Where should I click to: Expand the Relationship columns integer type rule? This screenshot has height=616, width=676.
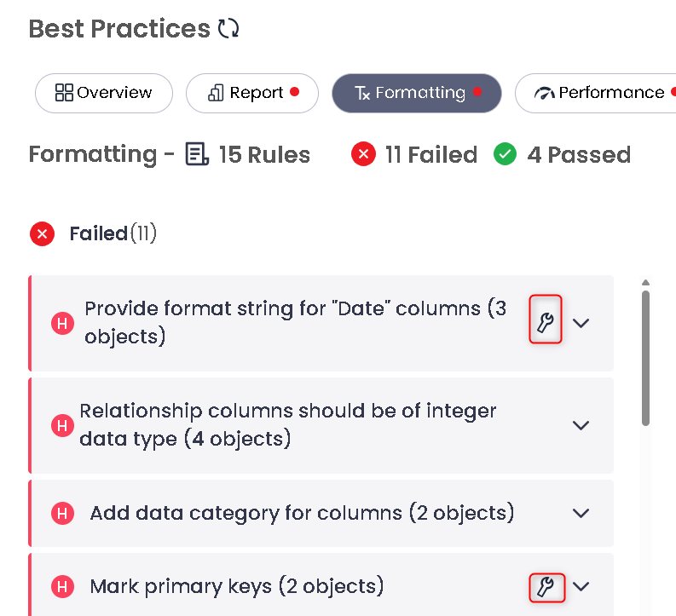click(581, 425)
